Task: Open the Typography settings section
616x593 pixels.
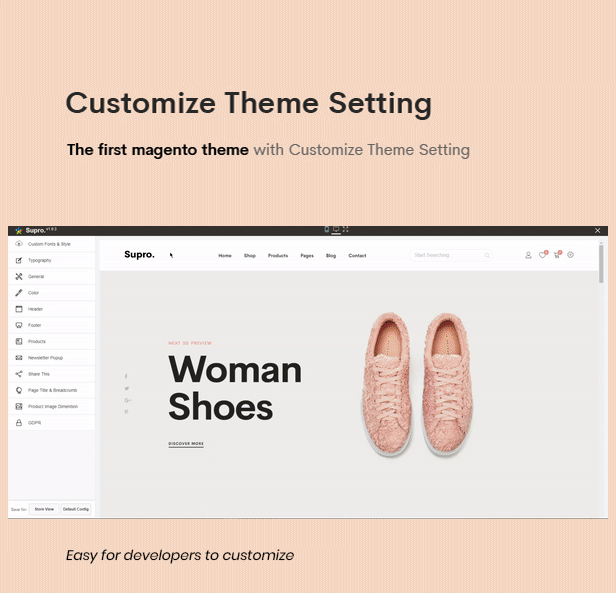Action: point(51,261)
